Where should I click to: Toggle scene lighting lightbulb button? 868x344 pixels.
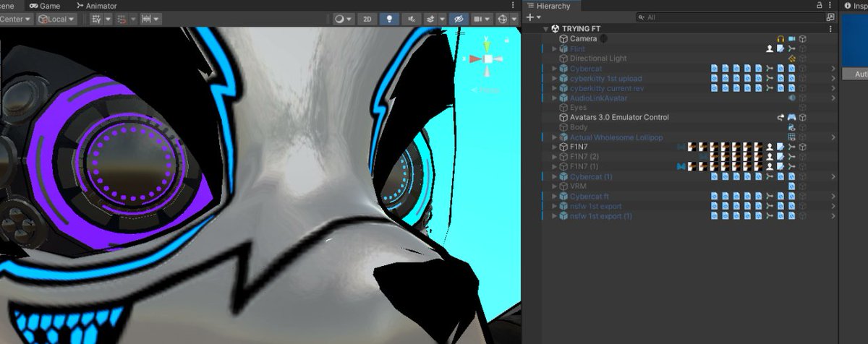390,20
